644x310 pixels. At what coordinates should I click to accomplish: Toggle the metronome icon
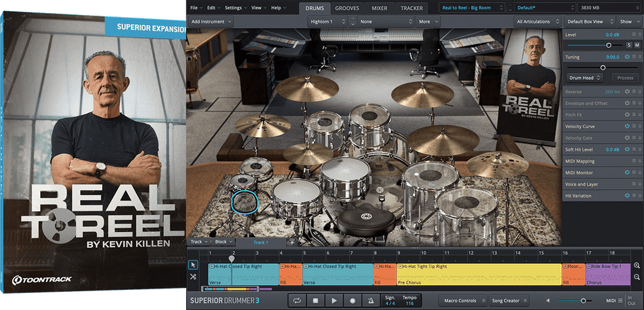click(x=371, y=301)
